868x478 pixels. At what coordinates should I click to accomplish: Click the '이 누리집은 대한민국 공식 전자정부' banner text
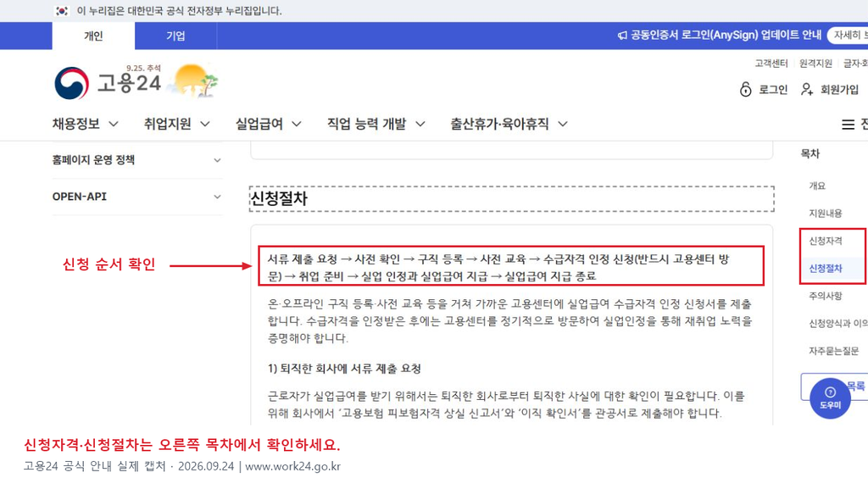179,11
